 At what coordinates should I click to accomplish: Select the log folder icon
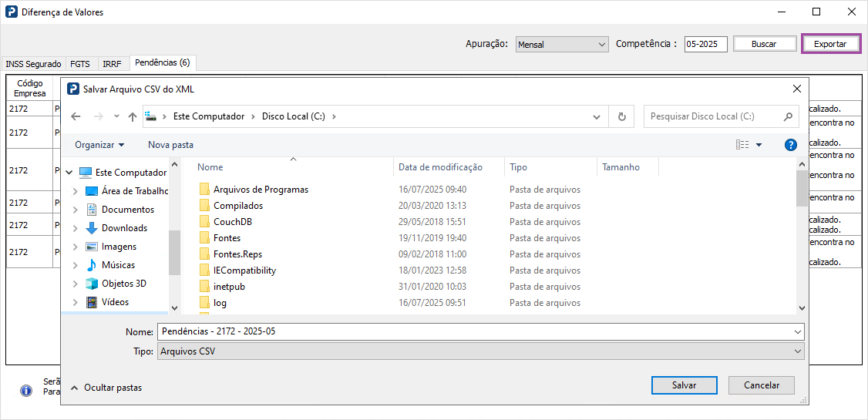204,303
